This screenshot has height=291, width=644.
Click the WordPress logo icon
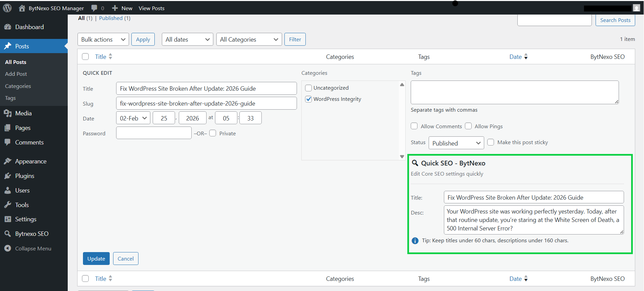[x=7, y=8]
